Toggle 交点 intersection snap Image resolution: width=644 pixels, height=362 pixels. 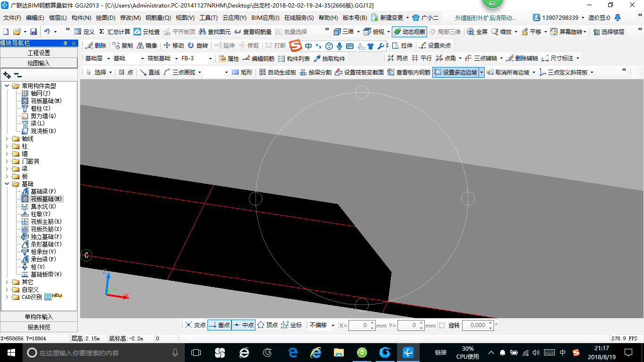tap(195, 325)
